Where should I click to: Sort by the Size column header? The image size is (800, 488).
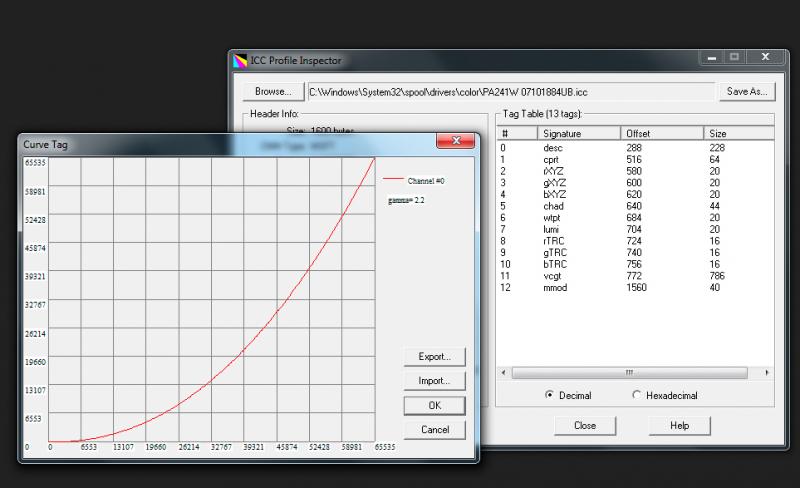pos(739,133)
